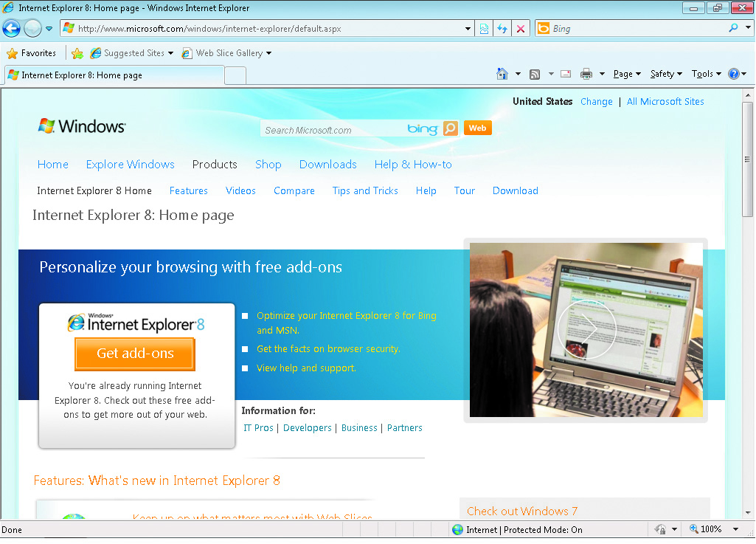
Task: Click the Shop navigation link
Action: 268,165
